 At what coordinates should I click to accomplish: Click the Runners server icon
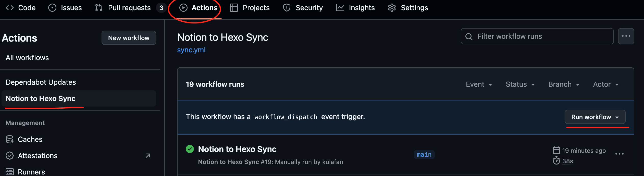pyautogui.click(x=10, y=172)
